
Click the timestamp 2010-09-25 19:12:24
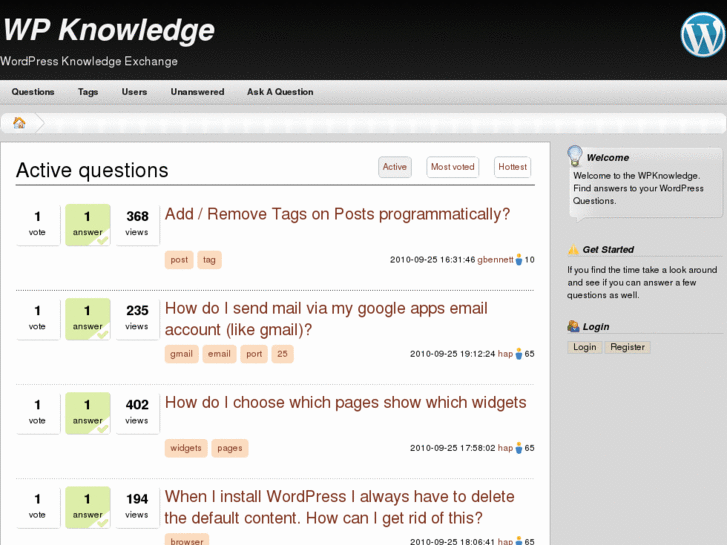453,354
